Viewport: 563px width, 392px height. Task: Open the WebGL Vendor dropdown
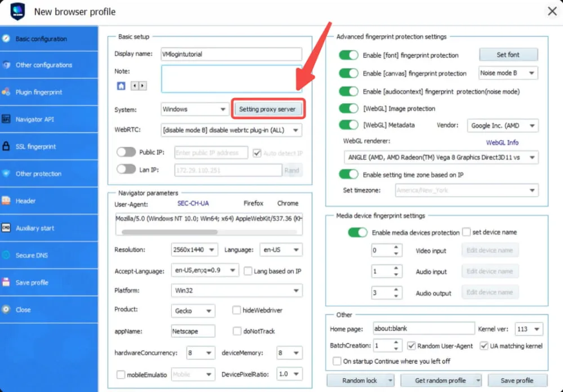(x=503, y=126)
